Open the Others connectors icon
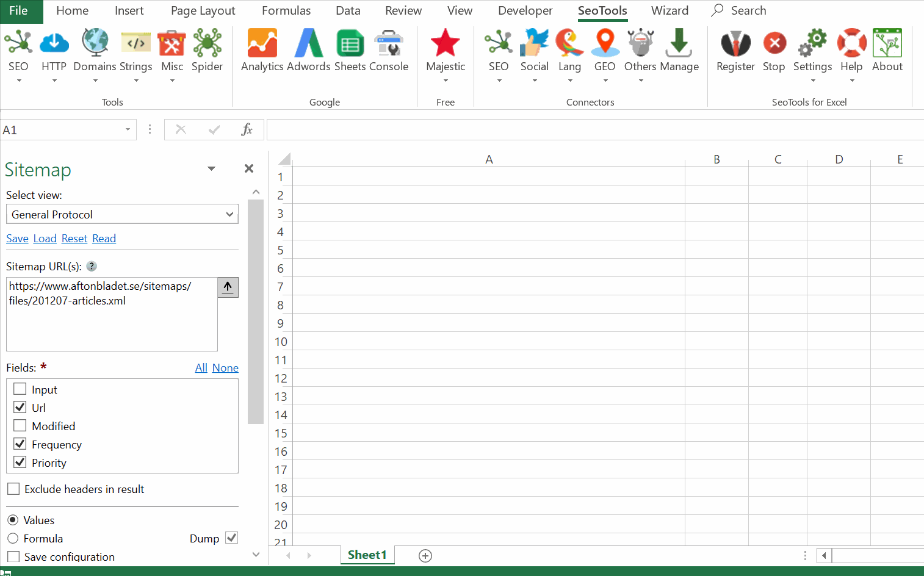 (641, 43)
